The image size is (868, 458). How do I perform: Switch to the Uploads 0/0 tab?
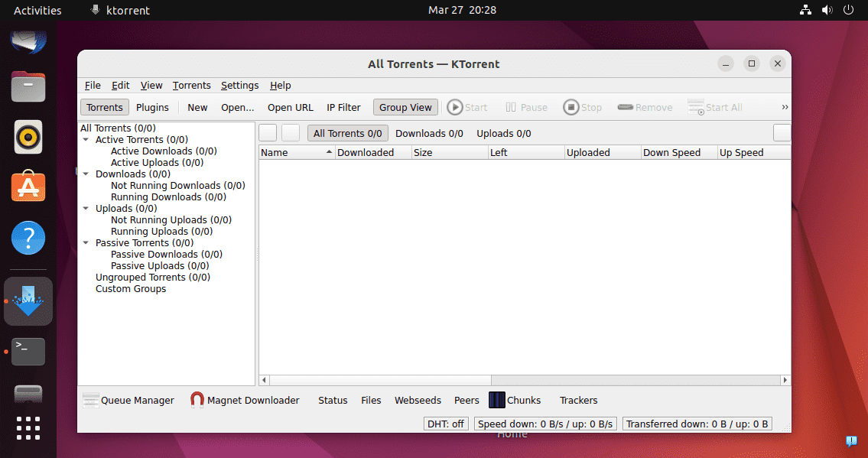pos(504,133)
